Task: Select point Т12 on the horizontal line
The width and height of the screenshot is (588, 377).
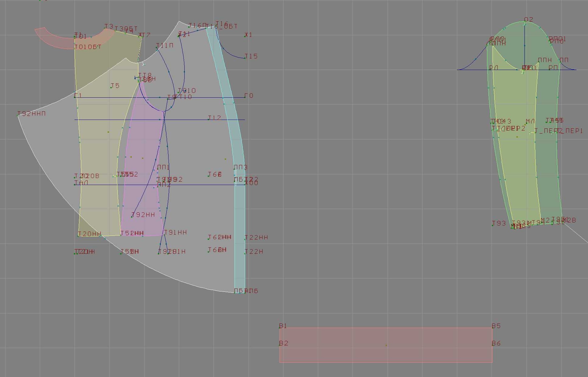Action: pos(208,119)
